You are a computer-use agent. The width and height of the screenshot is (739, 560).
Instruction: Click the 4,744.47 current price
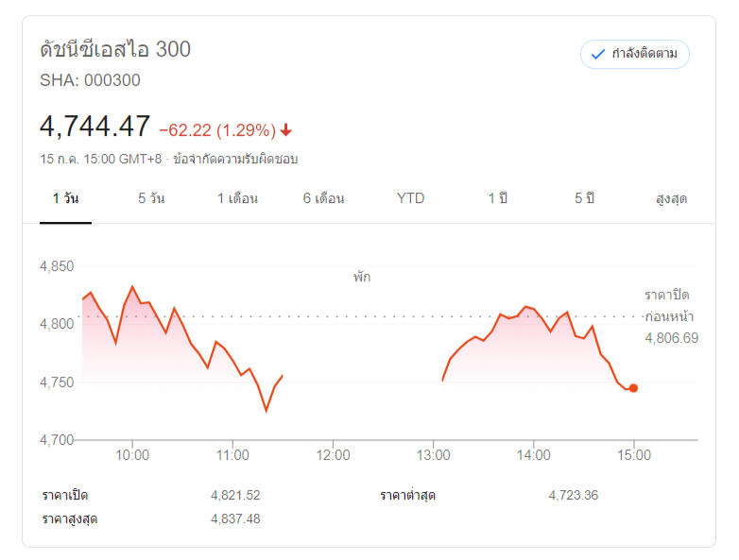pos(95,127)
